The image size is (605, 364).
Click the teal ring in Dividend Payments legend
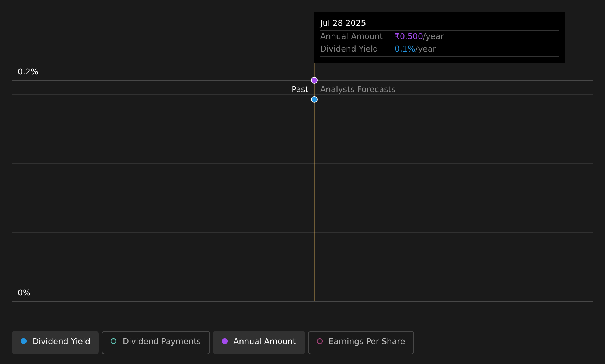pyautogui.click(x=113, y=341)
